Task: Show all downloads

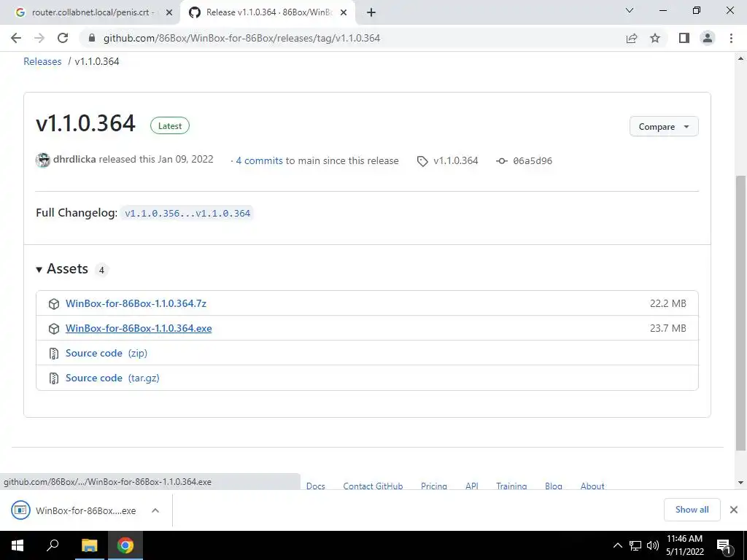Action: [x=692, y=510]
